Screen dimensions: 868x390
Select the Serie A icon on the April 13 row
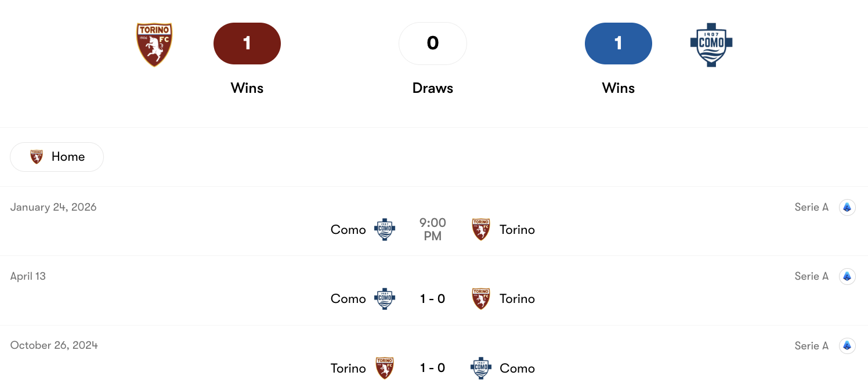pos(847,276)
